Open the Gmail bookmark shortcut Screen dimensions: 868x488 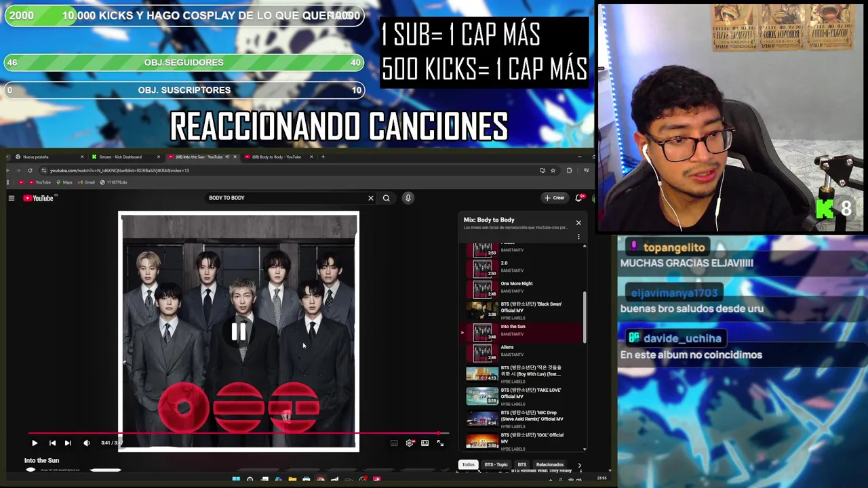click(x=86, y=182)
